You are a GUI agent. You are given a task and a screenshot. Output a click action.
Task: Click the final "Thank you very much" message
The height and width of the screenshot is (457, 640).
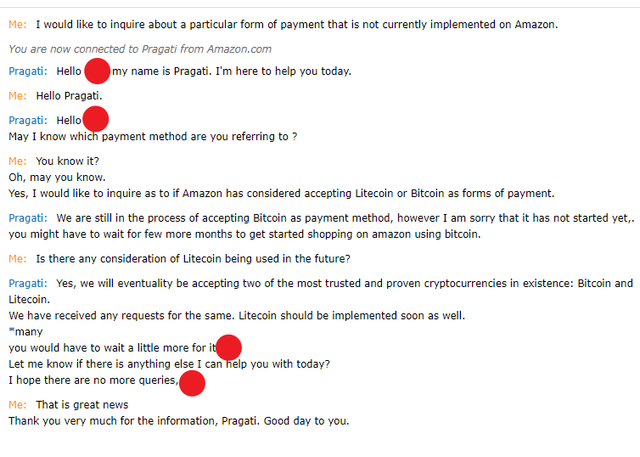pos(178,421)
